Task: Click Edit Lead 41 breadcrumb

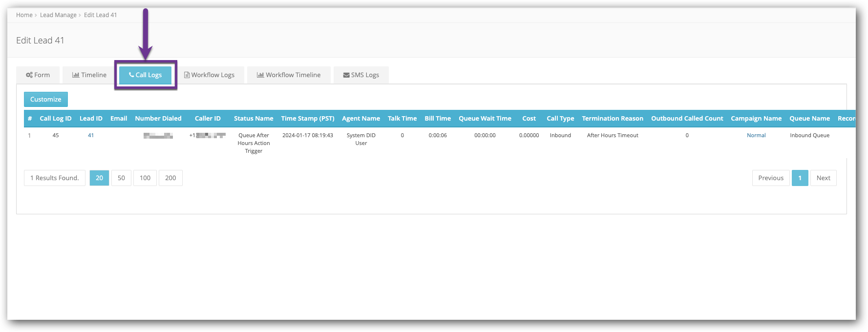Action: 100,15
